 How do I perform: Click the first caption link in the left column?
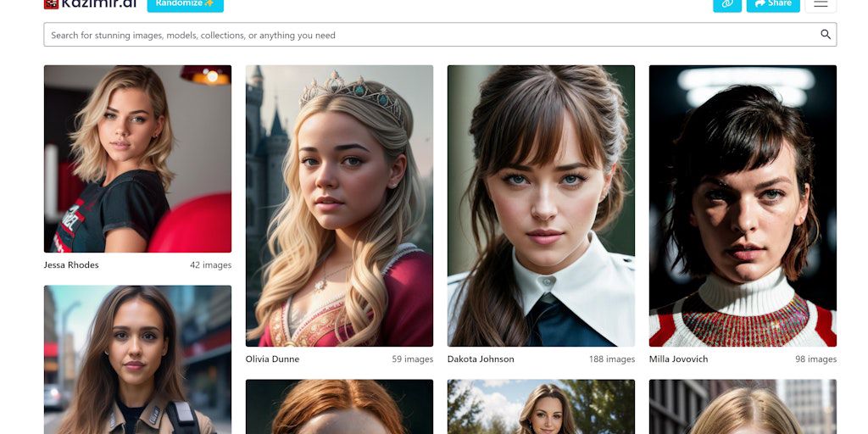pyautogui.click(x=71, y=265)
